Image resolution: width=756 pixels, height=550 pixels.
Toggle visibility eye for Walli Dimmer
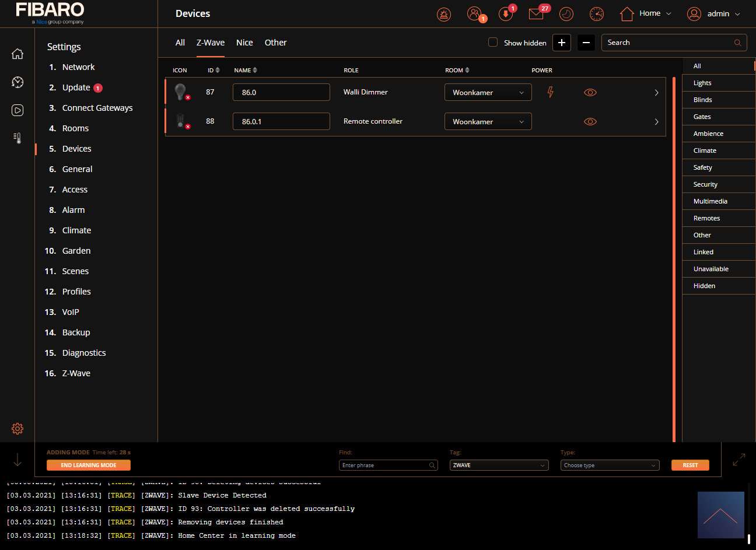(590, 93)
